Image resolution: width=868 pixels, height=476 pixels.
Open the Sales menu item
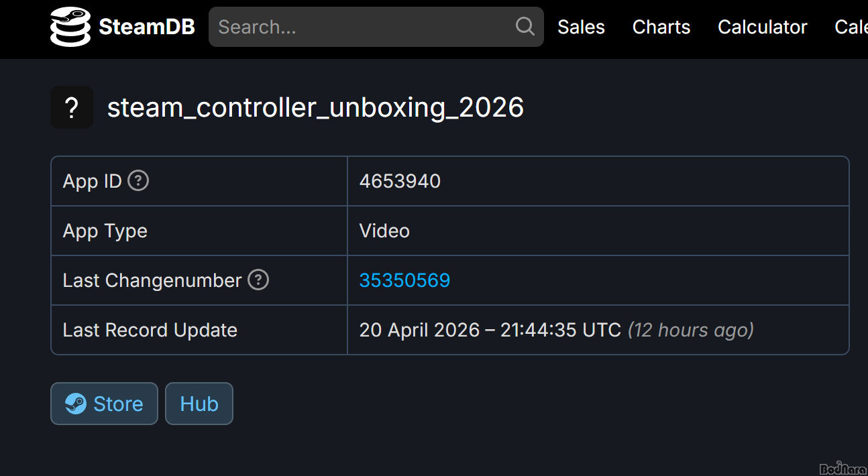(x=581, y=27)
